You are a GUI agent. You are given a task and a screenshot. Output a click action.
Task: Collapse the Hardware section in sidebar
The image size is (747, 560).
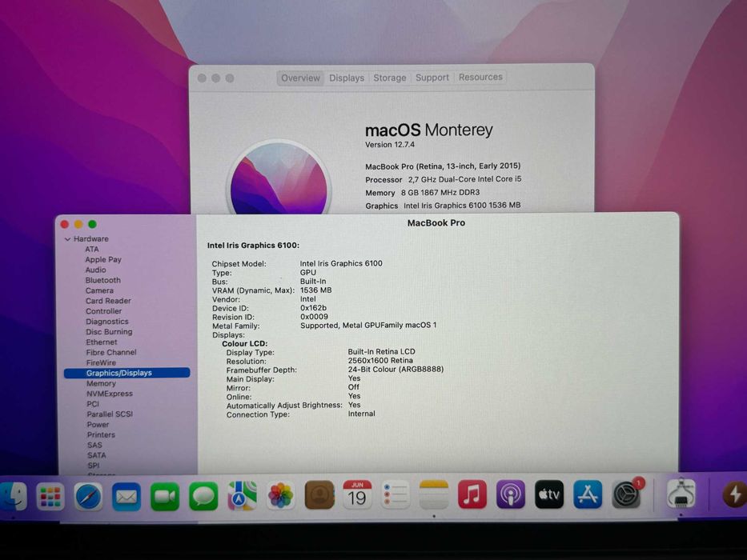point(67,239)
